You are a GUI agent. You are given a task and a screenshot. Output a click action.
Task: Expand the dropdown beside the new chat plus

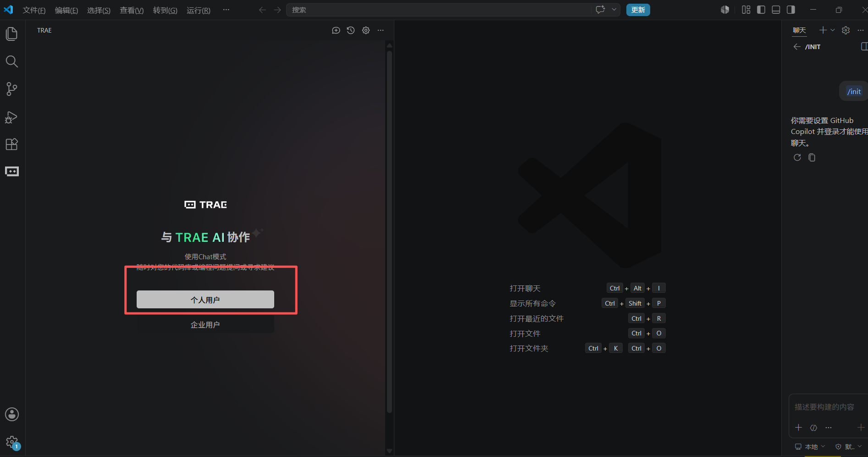pyautogui.click(x=833, y=30)
